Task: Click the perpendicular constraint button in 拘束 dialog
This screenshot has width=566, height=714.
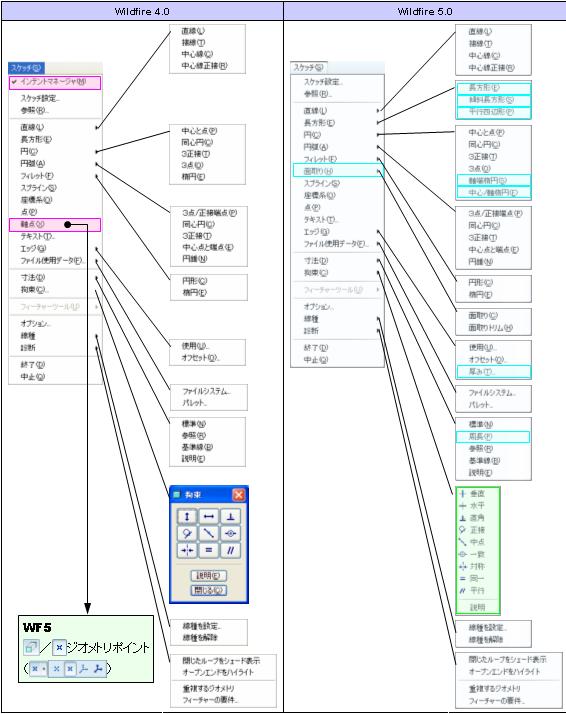Action: (230, 516)
